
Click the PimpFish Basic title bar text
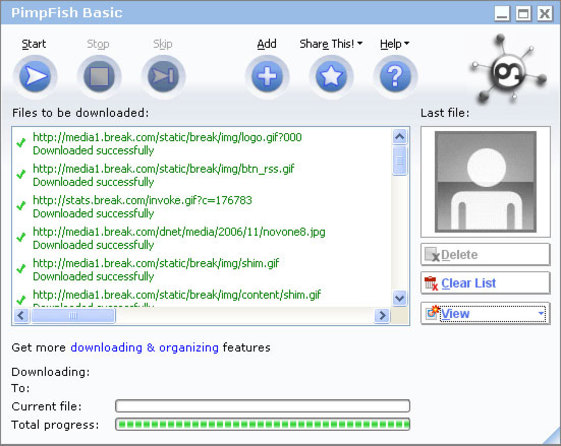tap(67, 13)
